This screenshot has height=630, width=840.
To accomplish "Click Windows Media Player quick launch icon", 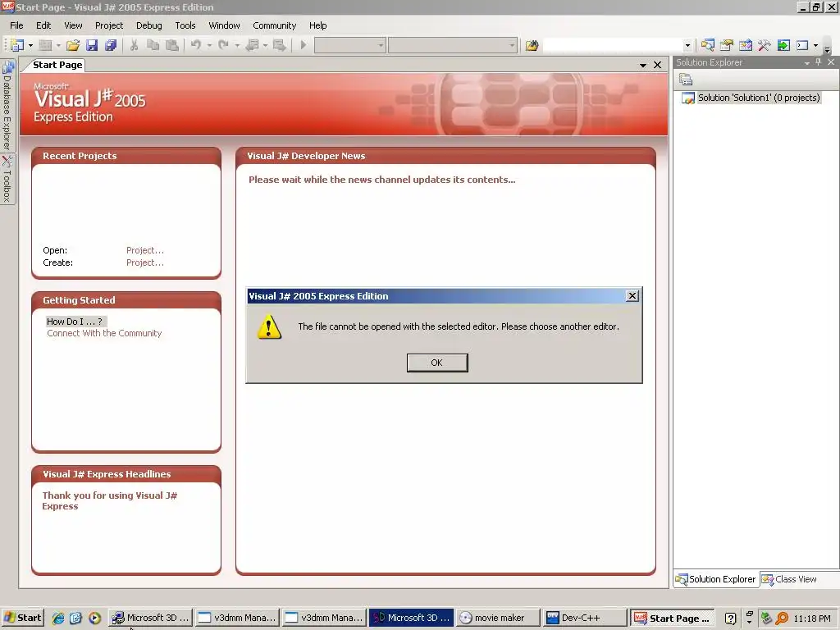I will click(x=94, y=618).
